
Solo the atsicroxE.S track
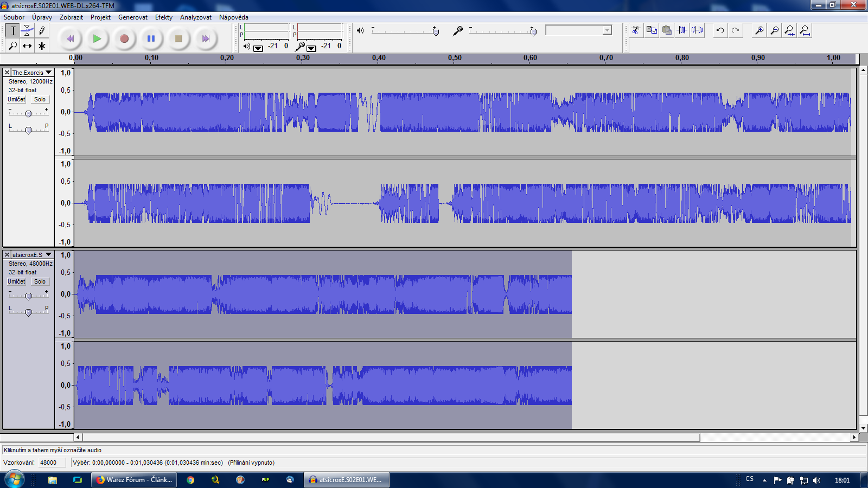point(40,282)
